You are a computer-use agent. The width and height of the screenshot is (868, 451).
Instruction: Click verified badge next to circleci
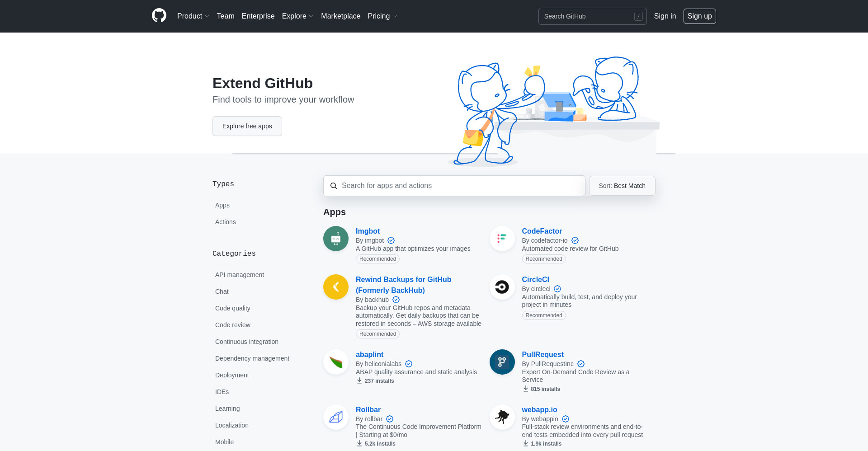pos(557,289)
